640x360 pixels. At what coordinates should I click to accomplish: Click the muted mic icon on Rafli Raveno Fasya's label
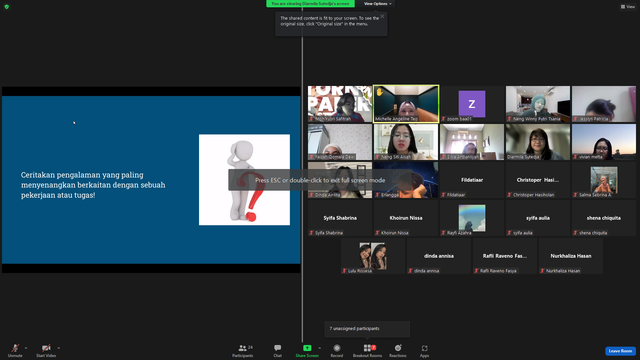(476, 271)
